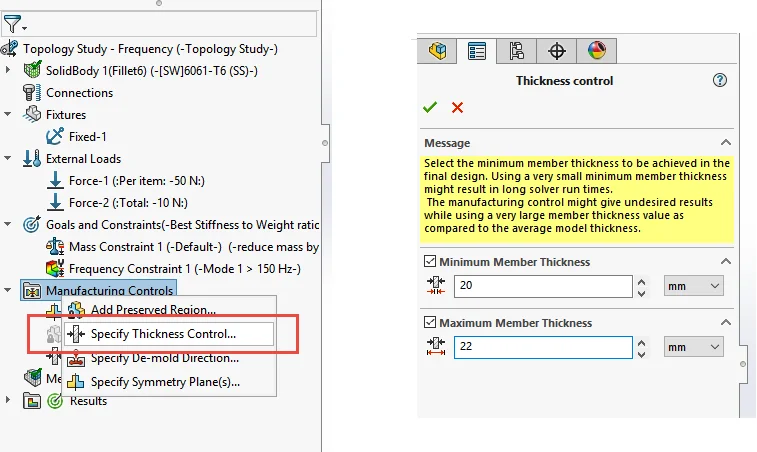Screen dimensions: 757x452
Task: Decrease maximum thickness with down spinner
Action: pos(642,354)
